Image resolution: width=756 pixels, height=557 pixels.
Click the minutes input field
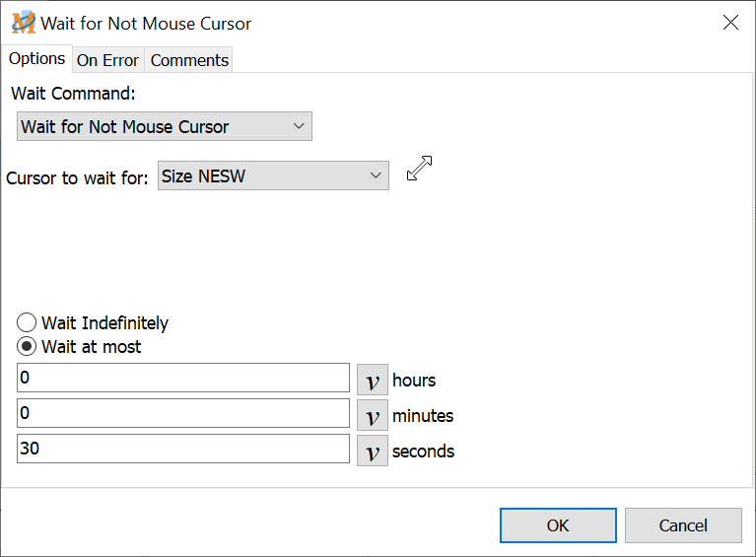click(x=183, y=414)
